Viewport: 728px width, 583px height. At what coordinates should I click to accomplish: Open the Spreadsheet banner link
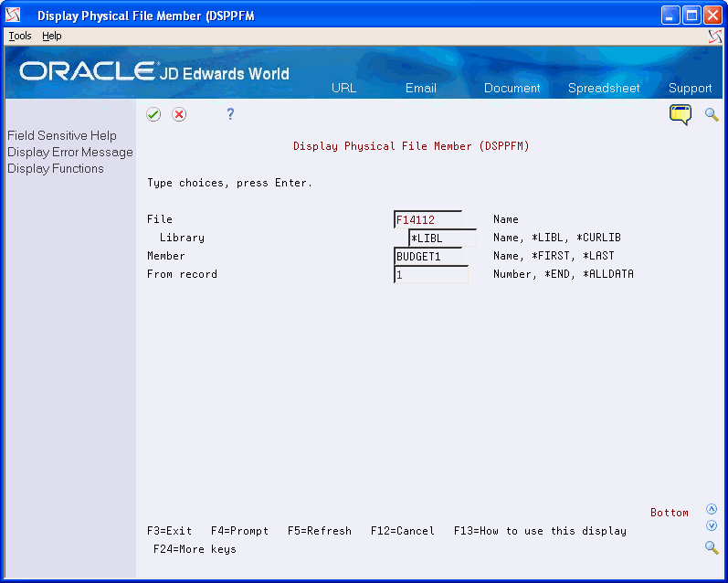tap(604, 88)
